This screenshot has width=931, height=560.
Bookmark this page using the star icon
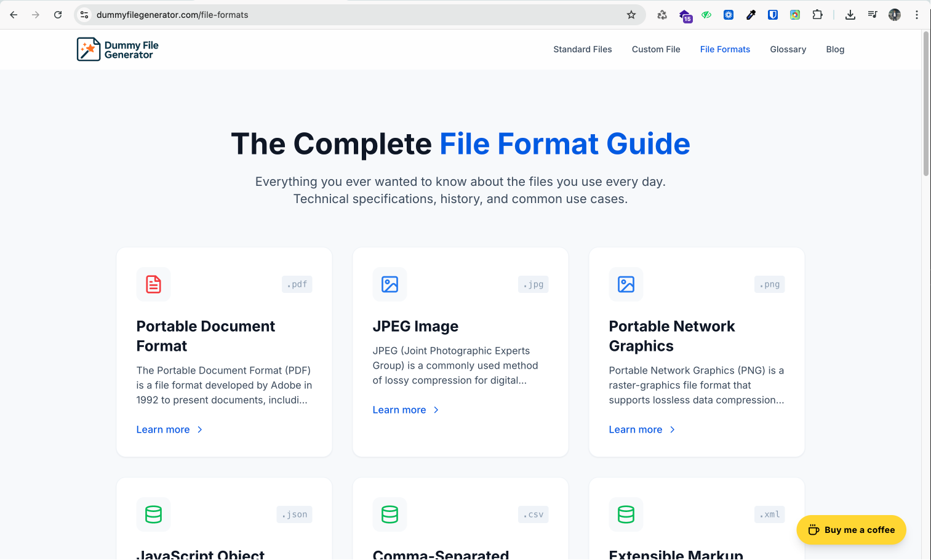click(x=631, y=14)
